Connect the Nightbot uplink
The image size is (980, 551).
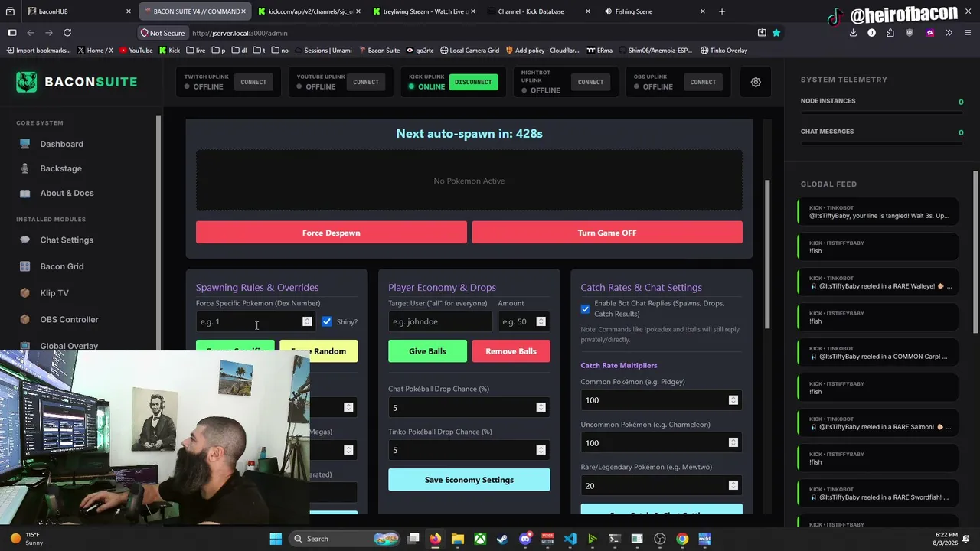click(590, 82)
